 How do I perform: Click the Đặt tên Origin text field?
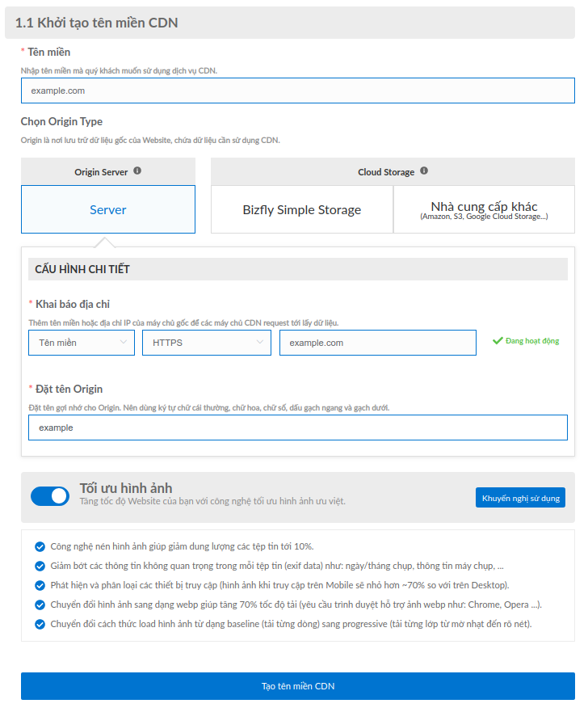click(x=297, y=428)
